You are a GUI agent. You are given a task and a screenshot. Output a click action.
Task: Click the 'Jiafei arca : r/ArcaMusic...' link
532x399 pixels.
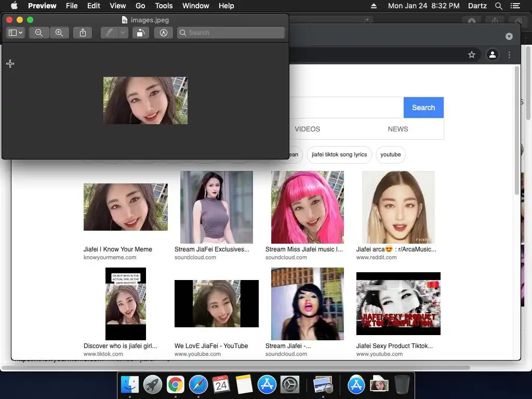coord(396,249)
